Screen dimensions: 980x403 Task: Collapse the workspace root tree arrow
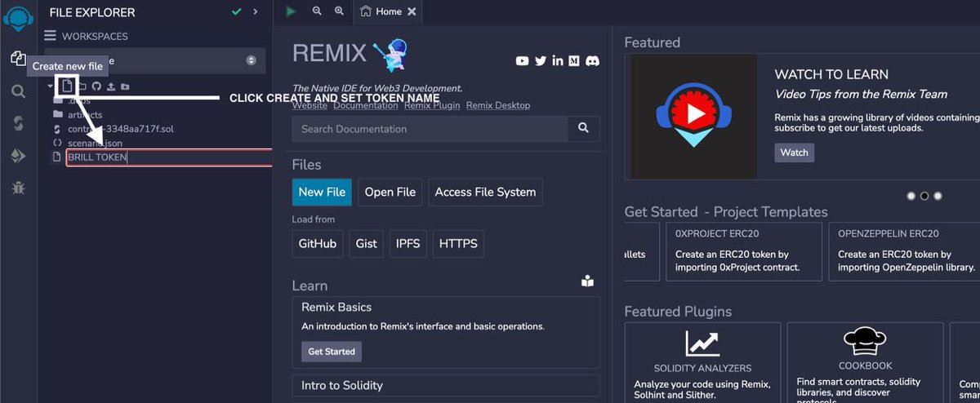[50, 86]
